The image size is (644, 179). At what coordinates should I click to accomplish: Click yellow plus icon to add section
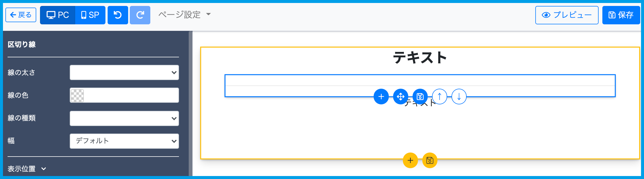(410, 160)
